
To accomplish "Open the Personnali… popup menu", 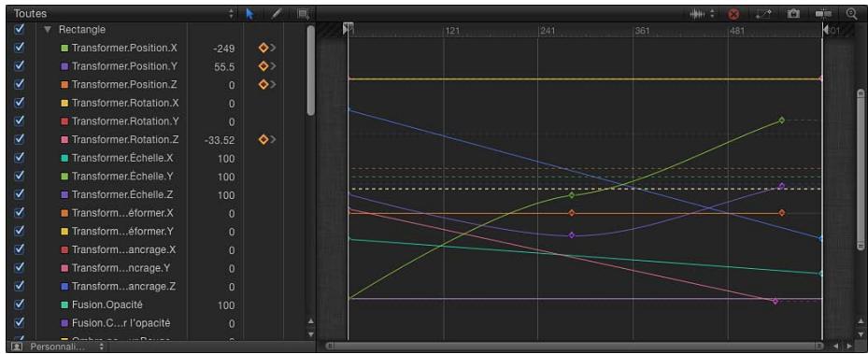I will [x=66, y=347].
